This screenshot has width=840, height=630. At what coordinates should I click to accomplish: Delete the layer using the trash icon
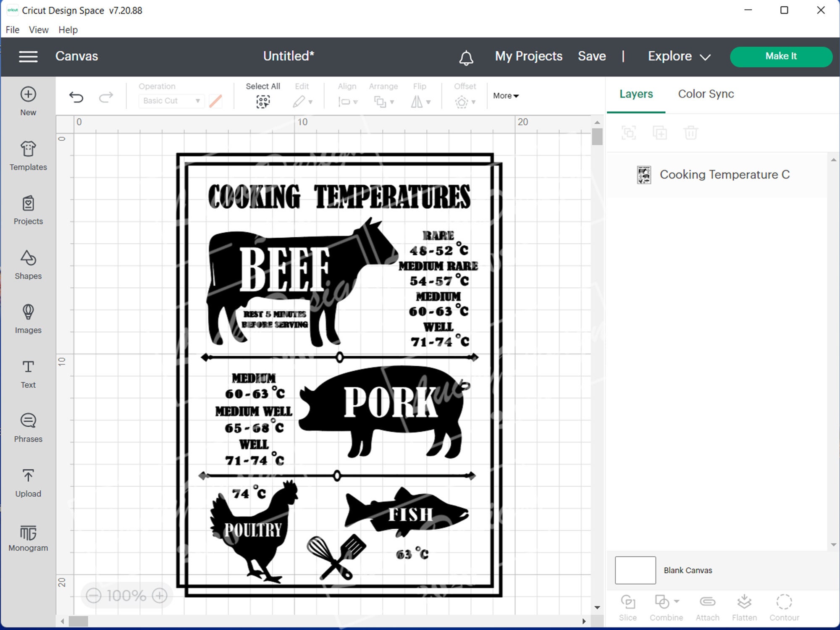click(x=691, y=133)
